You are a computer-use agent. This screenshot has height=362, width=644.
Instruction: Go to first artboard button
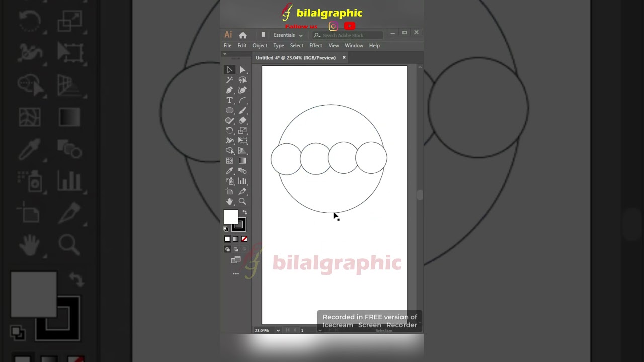pyautogui.click(x=288, y=330)
